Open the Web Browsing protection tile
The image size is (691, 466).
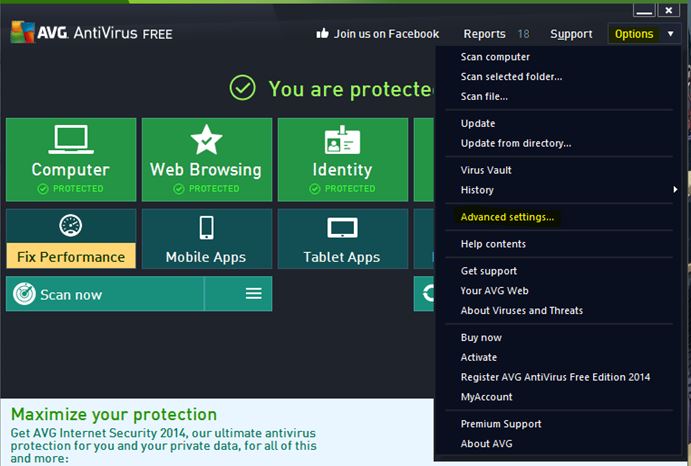coord(207,160)
